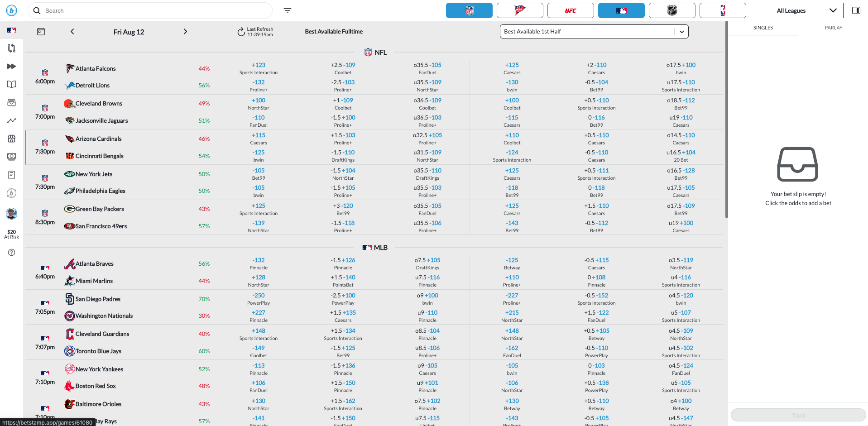Select the SINGLES tab
The height and width of the screenshot is (426, 868).
763,28
